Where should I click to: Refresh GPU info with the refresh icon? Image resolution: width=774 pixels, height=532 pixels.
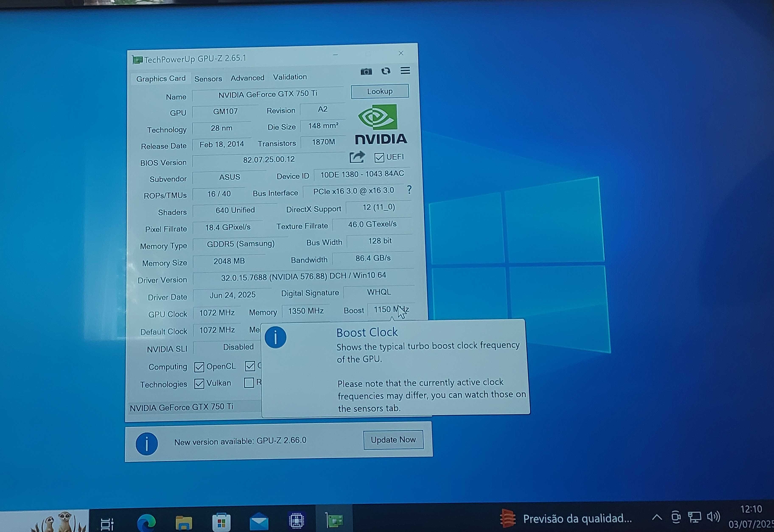point(385,71)
